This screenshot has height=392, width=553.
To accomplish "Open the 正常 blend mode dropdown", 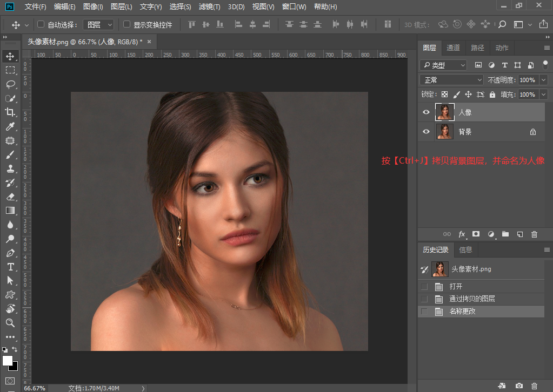I will 451,80.
